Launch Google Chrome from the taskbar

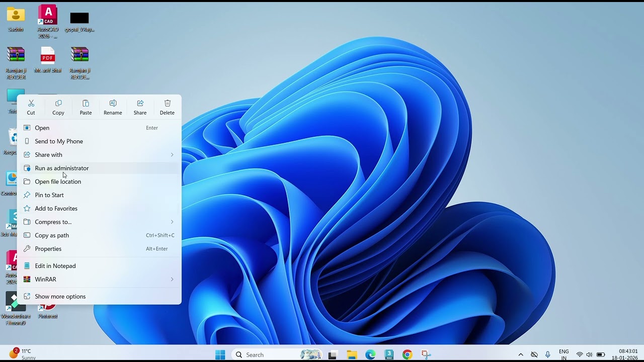tap(407, 354)
